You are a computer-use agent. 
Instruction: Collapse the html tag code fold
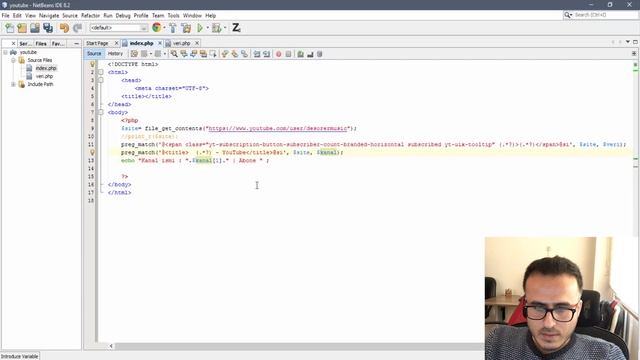(x=101, y=72)
